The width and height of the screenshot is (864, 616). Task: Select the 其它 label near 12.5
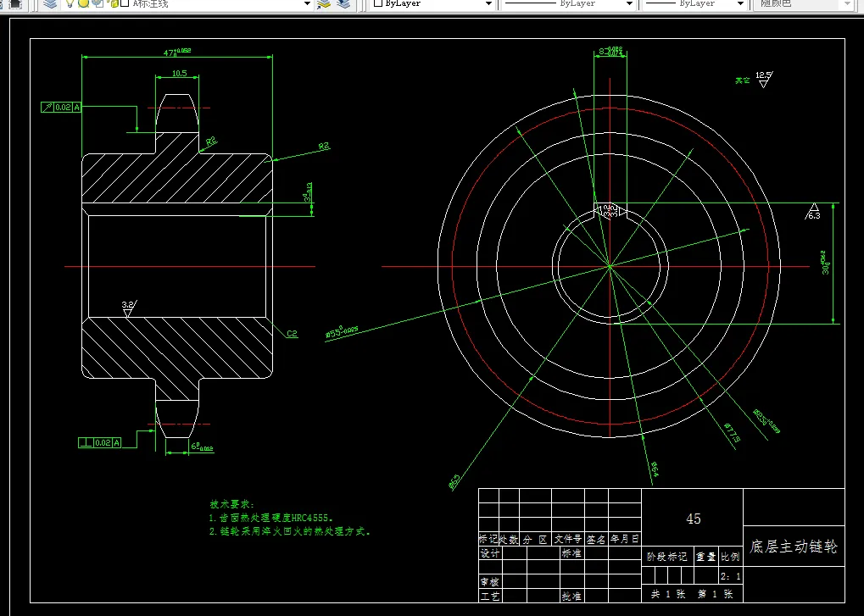pyautogui.click(x=742, y=80)
